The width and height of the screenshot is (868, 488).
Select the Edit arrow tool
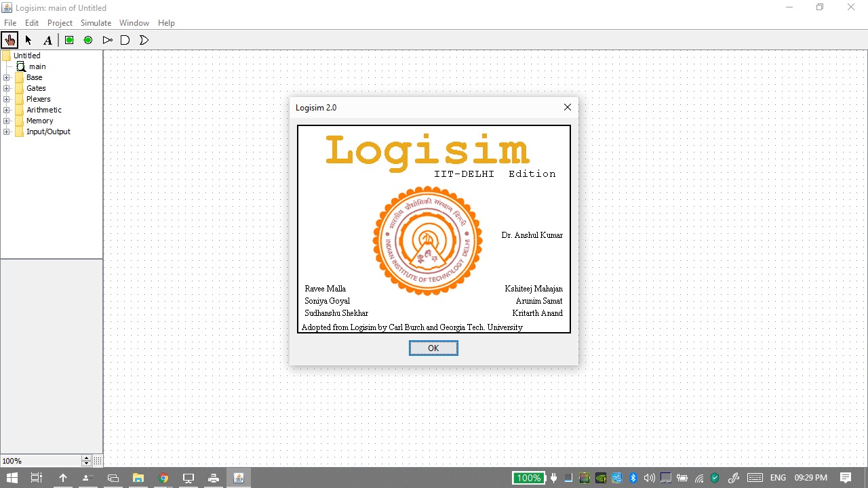point(28,40)
